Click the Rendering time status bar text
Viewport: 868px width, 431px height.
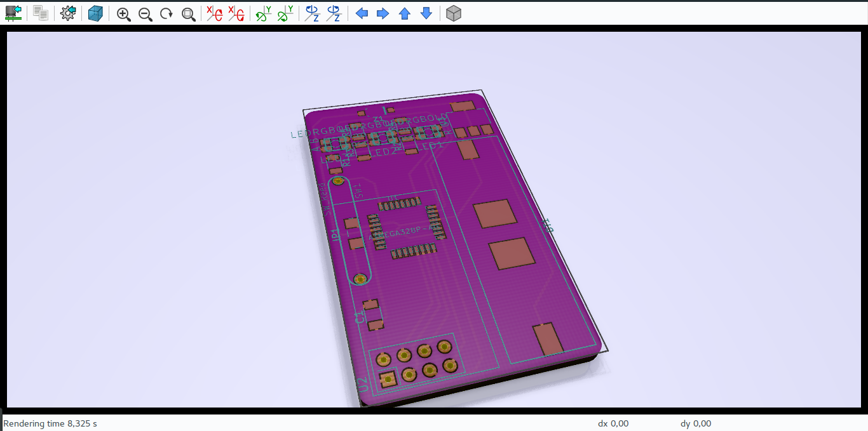(x=49, y=423)
